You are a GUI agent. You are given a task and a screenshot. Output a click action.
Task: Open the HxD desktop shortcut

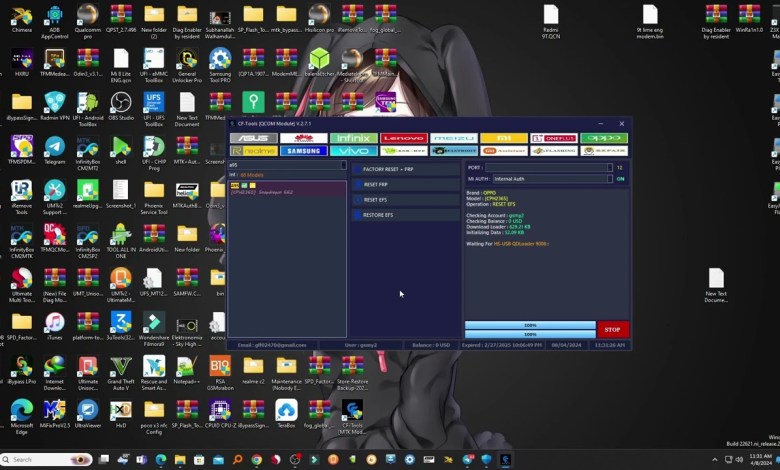point(121,414)
